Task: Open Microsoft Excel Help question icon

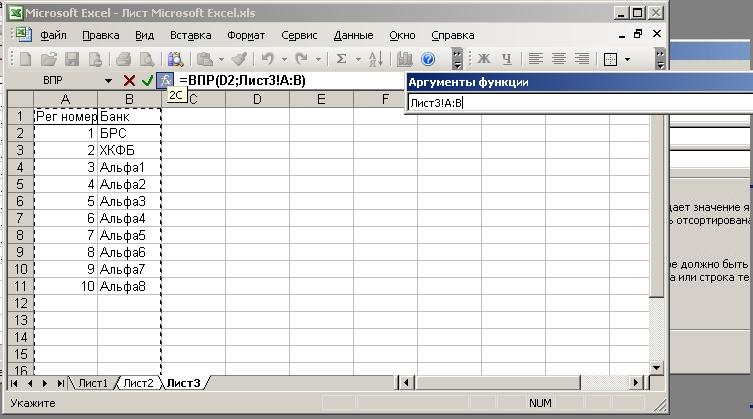Action: coord(428,59)
